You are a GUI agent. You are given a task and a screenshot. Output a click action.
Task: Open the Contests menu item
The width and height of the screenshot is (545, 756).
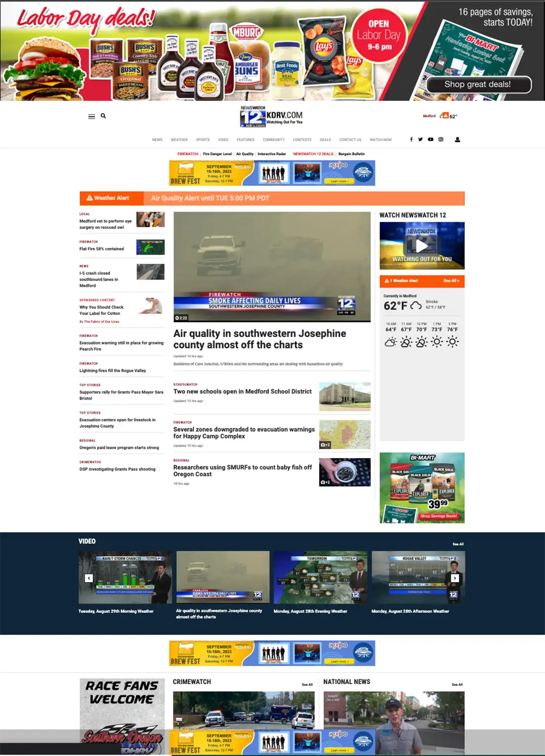(x=302, y=140)
